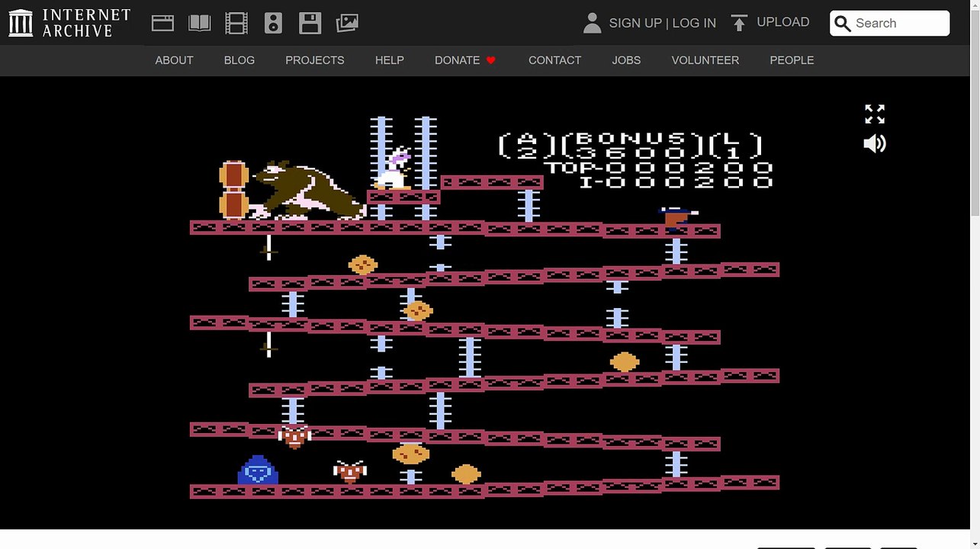The height and width of the screenshot is (549, 980).
Task: Click the BONUS 3600 score display
Action: [x=631, y=145]
